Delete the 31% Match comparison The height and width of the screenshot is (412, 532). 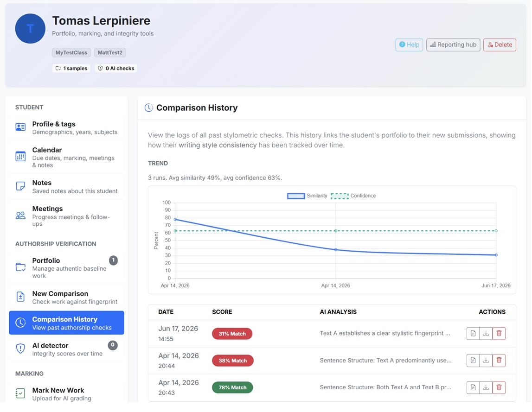coord(499,333)
